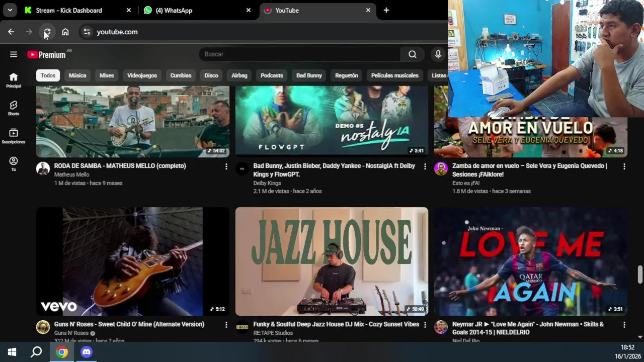Open RE:TAPE Studios channel avatar
Viewport: 644px width, 362px height.
242,327
